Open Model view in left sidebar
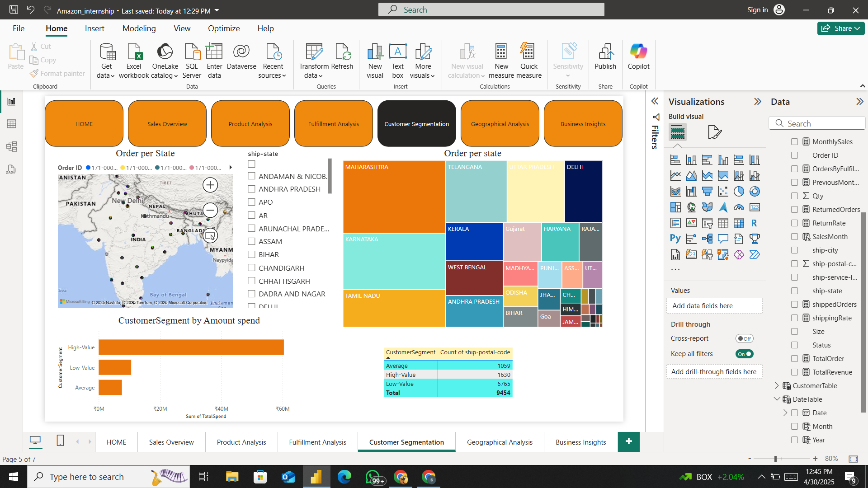The image size is (868, 488). pos(11,146)
